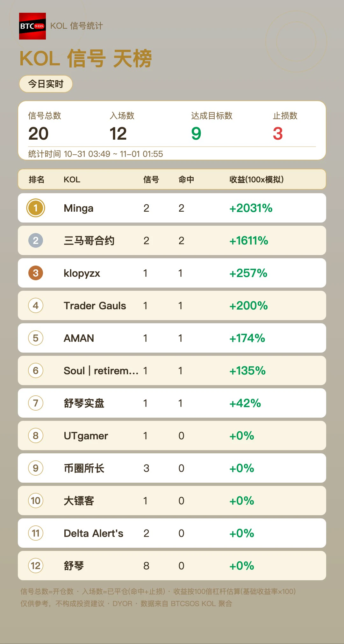Click the rank 4 circle badge
The height and width of the screenshot is (644, 344).
[x=36, y=305]
